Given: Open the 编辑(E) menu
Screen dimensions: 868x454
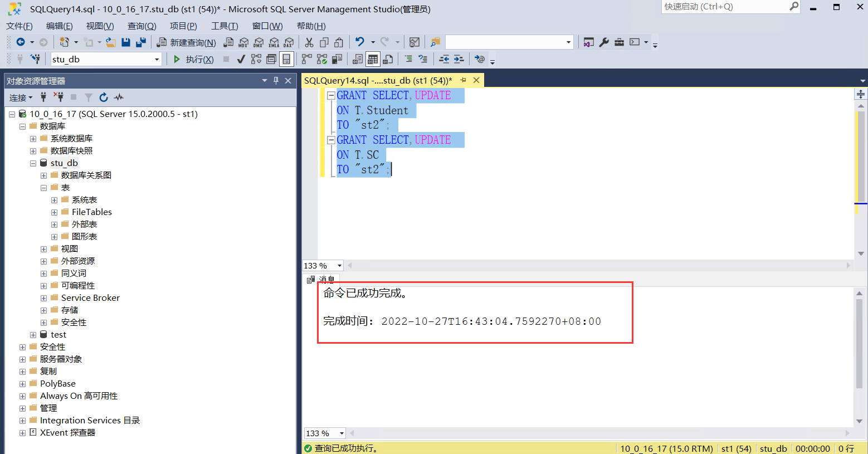Looking at the screenshot, I should (59, 26).
